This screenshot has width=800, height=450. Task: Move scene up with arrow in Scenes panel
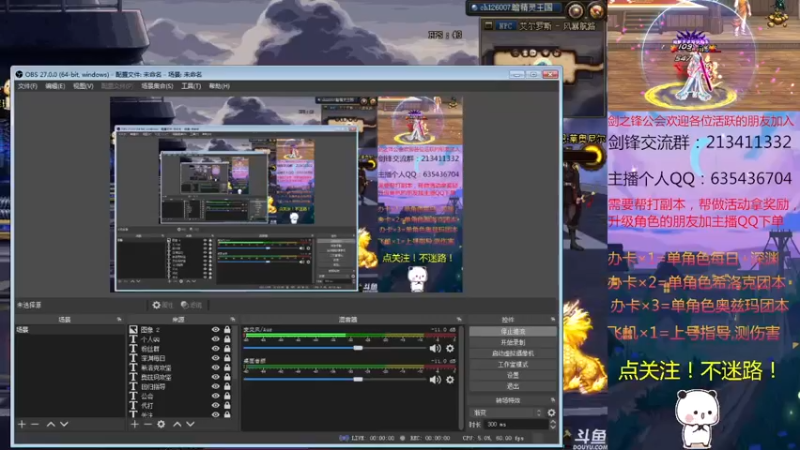(x=51, y=424)
